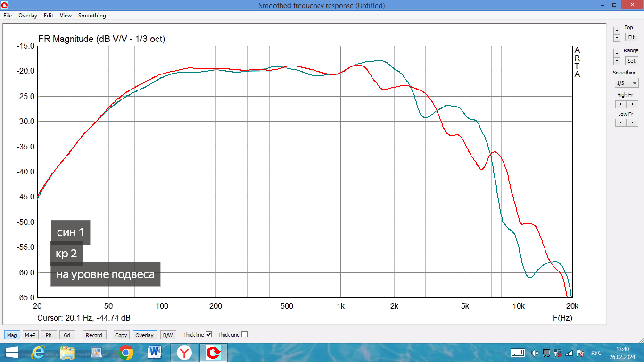
Task: Close the Smoothed frequency response window
Action: pyautogui.click(x=632, y=5)
